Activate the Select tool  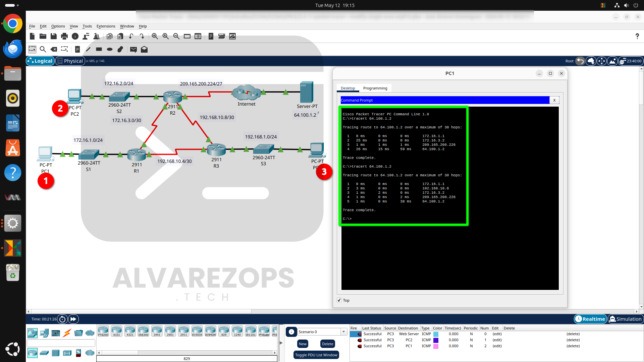[32, 49]
